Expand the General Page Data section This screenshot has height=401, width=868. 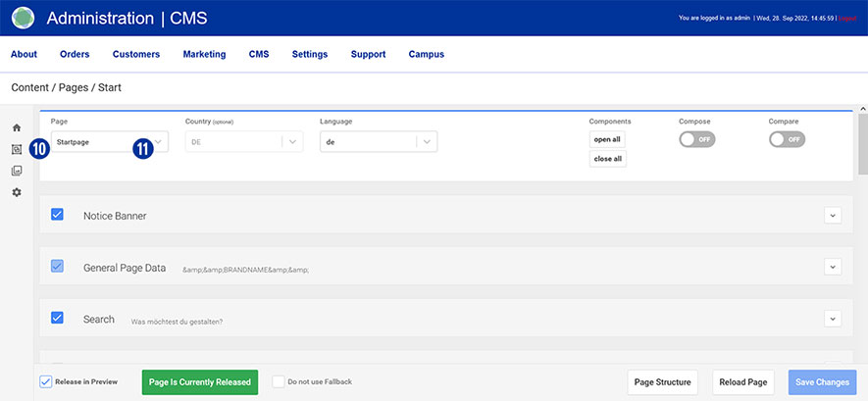(x=833, y=267)
